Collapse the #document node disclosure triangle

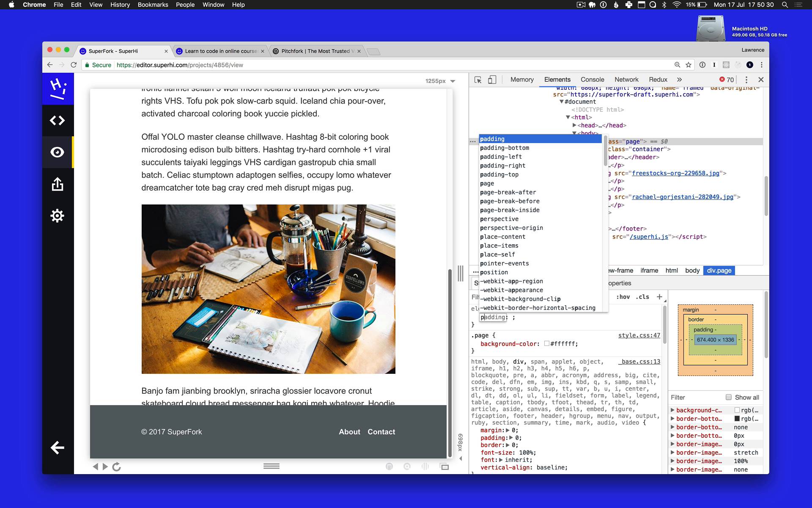562,102
